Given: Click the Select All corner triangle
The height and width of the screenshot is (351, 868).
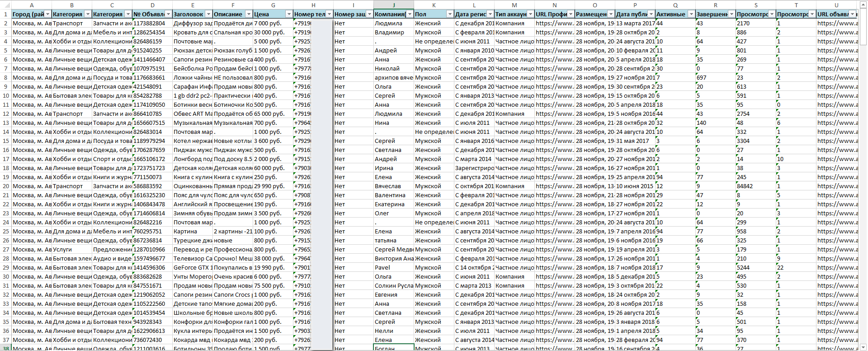Looking at the screenshot, I should (x=5, y=5).
